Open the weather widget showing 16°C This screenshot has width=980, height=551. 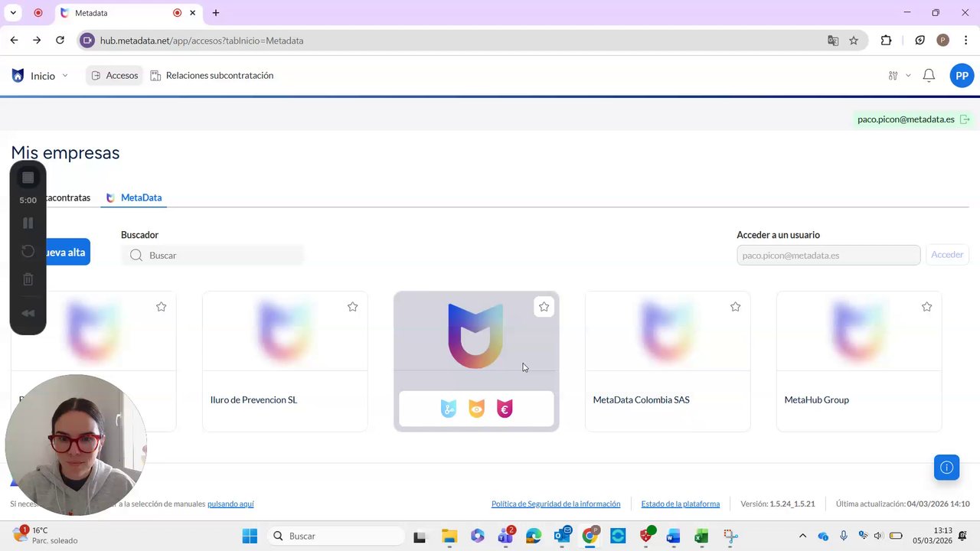(x=46, y=536)
